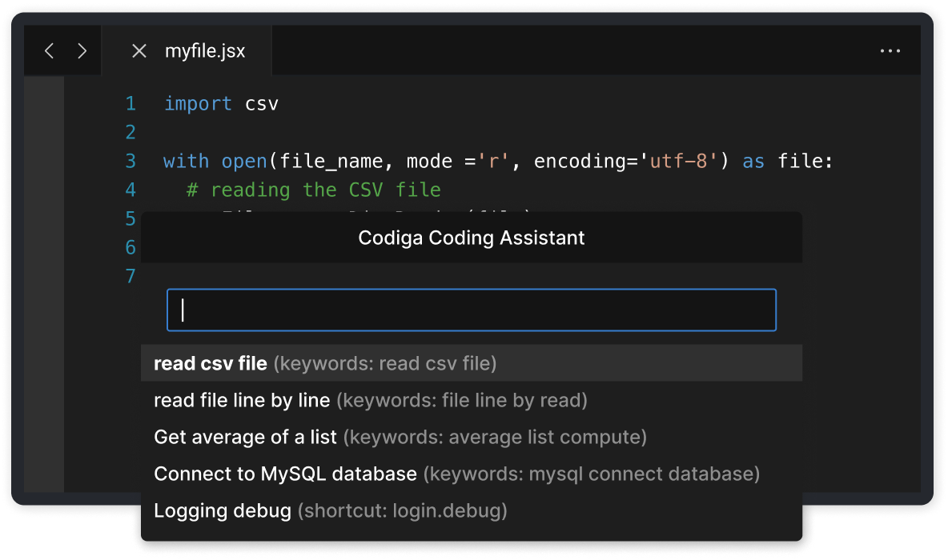Open the three-dot more options menu
This screenshot has height=560, width=948.
pos(890,50)
